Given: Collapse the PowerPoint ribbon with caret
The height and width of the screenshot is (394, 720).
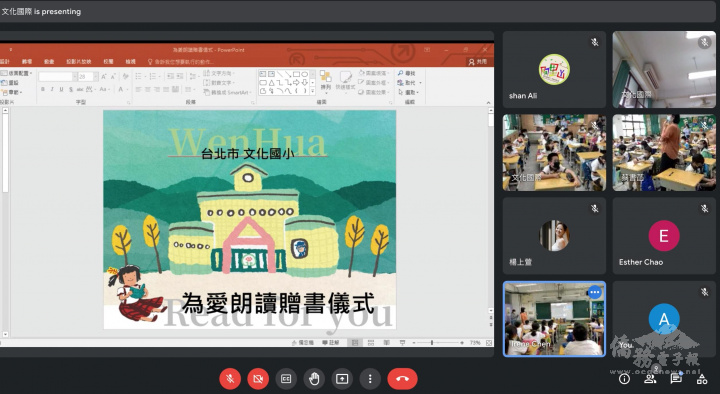Looking at the screenshot, I should coord(488,102).
